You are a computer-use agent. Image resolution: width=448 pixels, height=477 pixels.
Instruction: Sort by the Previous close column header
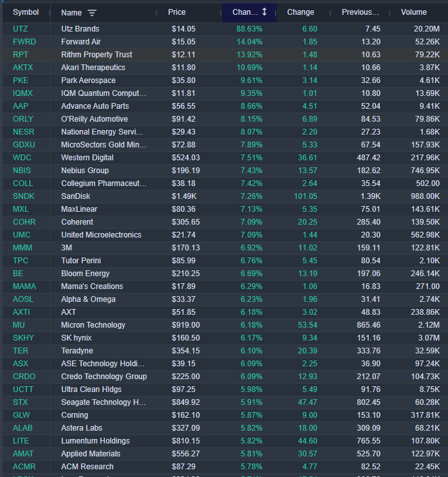point(360,12)
